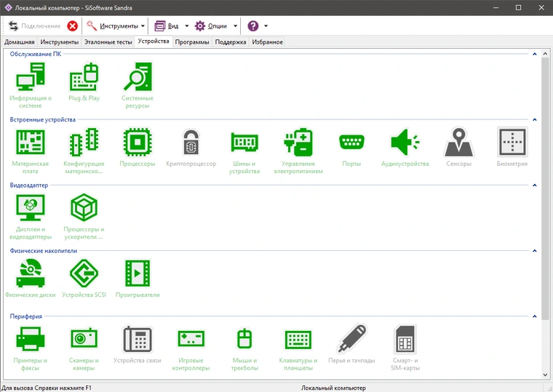Screen dimensions: 553x392
Task: Open Системные ресурсы module
Action: click(138, 86)
